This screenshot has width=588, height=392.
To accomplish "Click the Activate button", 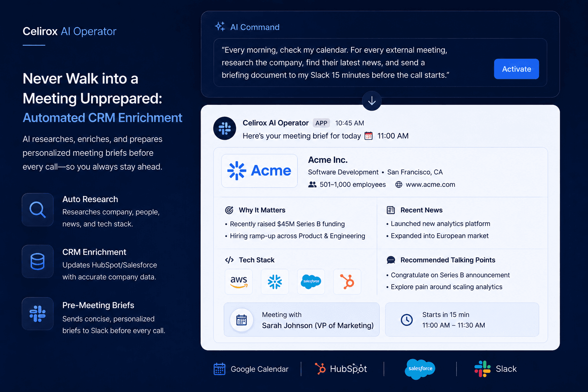I will pos(516,69).
